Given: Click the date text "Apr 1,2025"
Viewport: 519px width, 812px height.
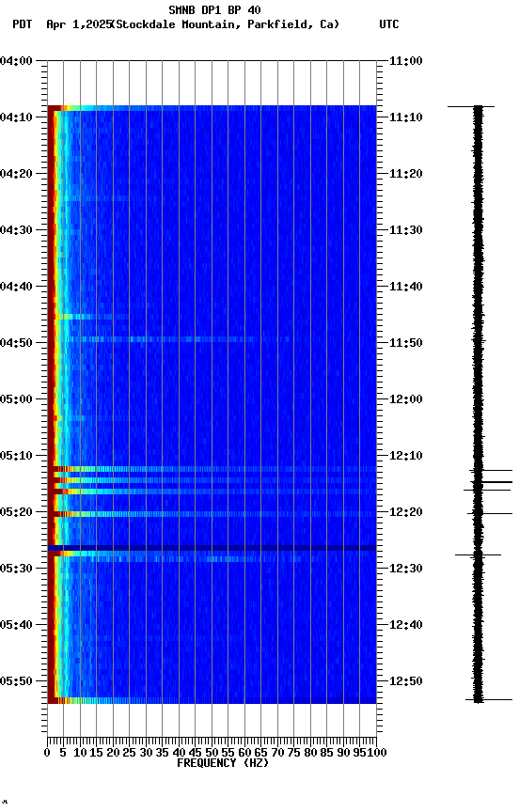Looking at the screenshot, I should pyautogui.click(x=79, y=24).
